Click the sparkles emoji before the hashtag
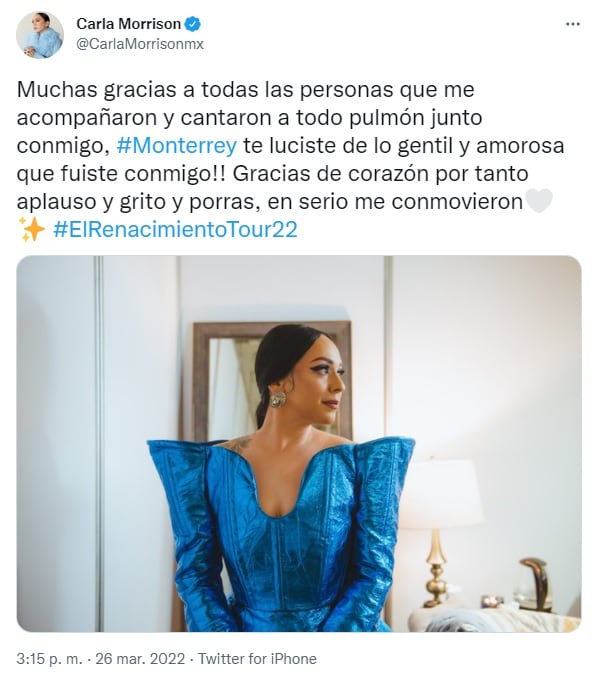The height and width of the screenshot is (684, 597). point(32,229)
